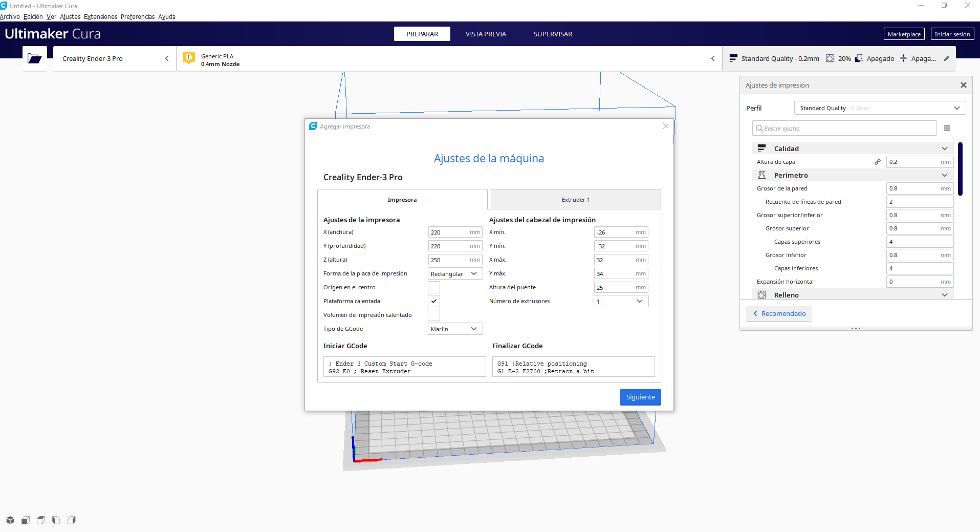Select the PREPARAR stage button

(x=422, y=34)
